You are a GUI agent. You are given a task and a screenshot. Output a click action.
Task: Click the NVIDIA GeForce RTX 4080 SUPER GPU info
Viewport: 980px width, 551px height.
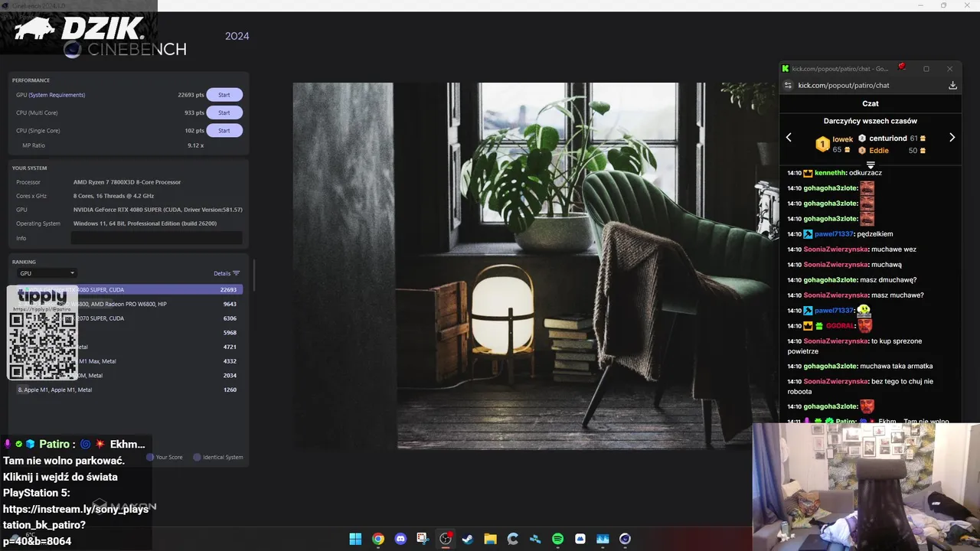click(x=158, y=210)
